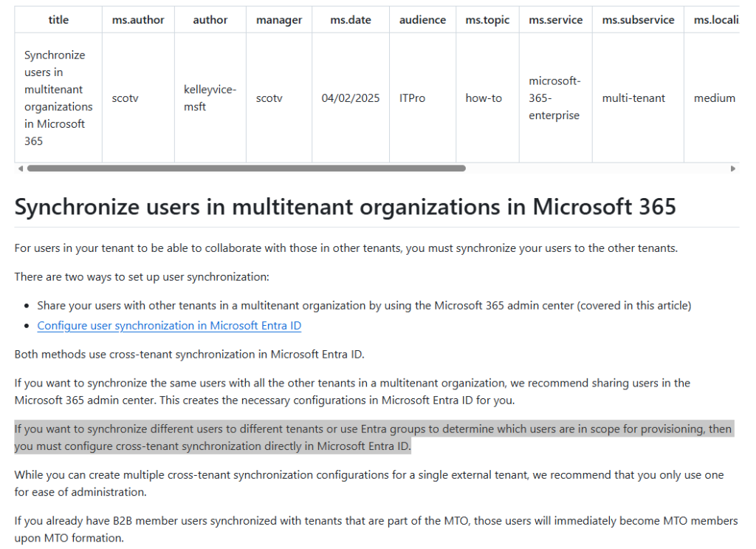This screenshot has height=549, width=756.
Task: Select the 04/02/2025 date cell
Action: point(351,98)
